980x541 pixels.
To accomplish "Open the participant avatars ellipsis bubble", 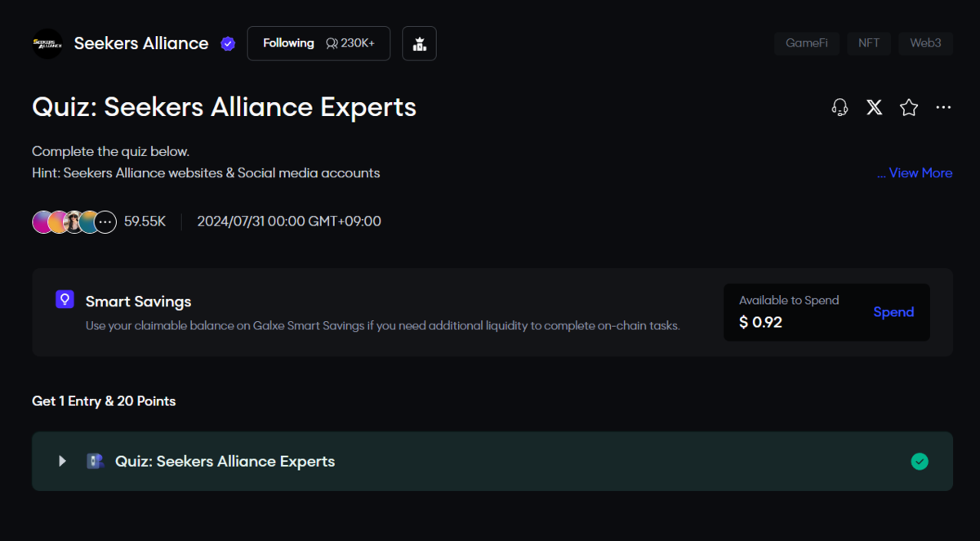I will click(x=105, y=221).
